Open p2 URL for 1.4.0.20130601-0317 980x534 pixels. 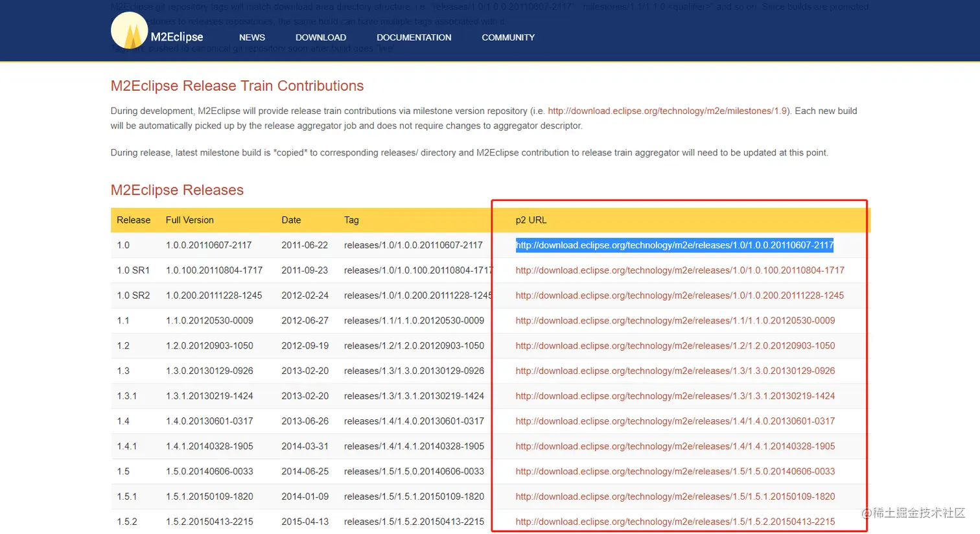pyautogui.click(x=675, y=421)
